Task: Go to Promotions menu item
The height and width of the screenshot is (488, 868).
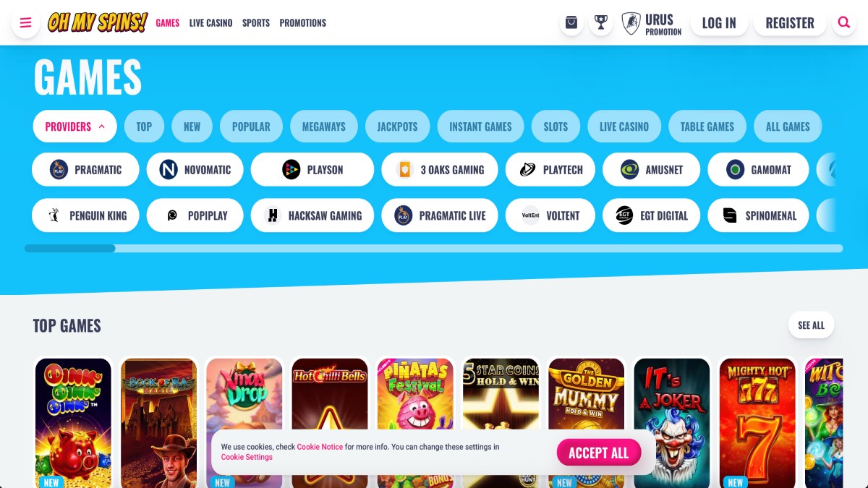Action: coord(302,23)
